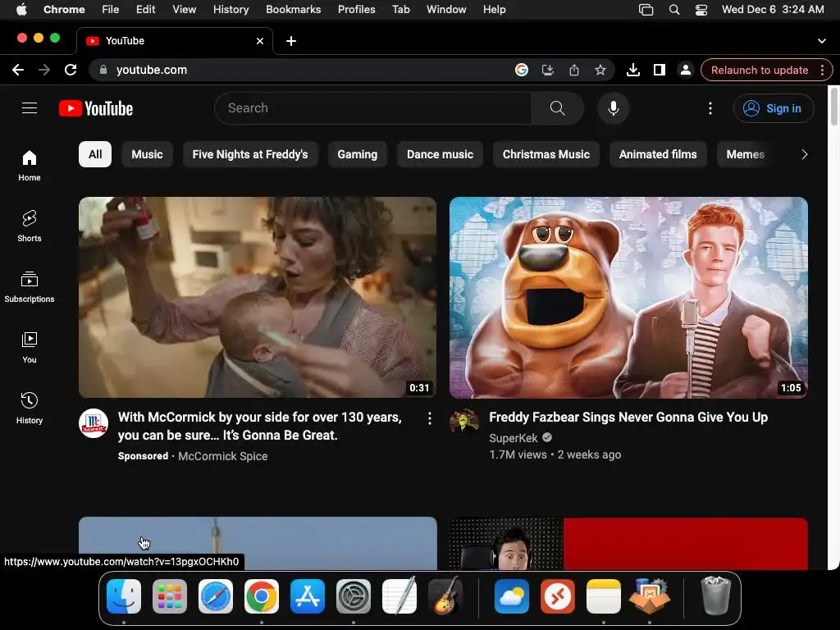Screen dimensions: 840x630
Task: Select the Memes chip
Action: 745,154
